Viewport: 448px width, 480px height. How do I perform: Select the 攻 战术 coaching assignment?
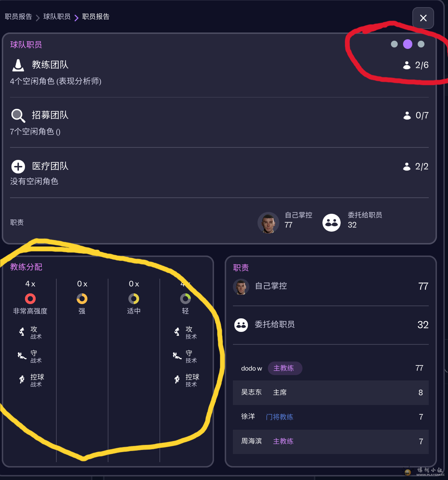[31, 332]
